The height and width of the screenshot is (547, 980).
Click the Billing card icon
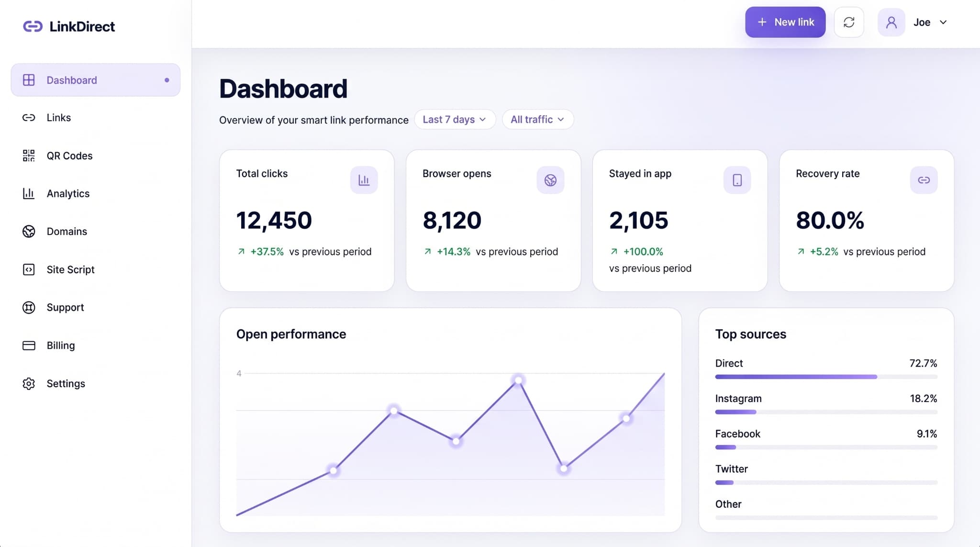29,346
